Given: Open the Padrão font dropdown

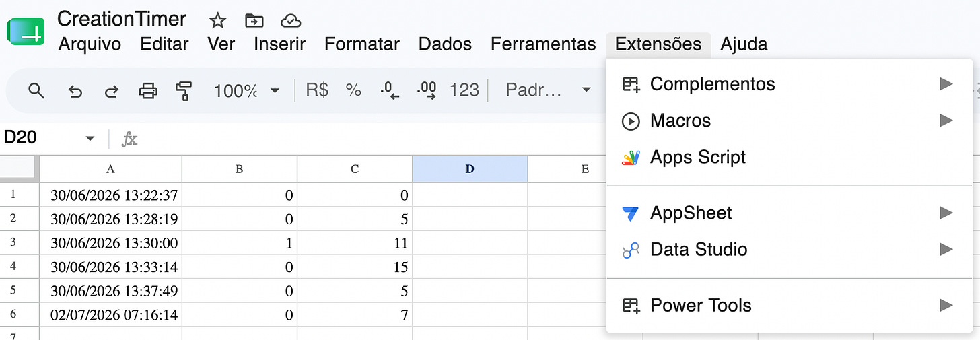Looking at the screenshot, I should click(x=548, y=90).
